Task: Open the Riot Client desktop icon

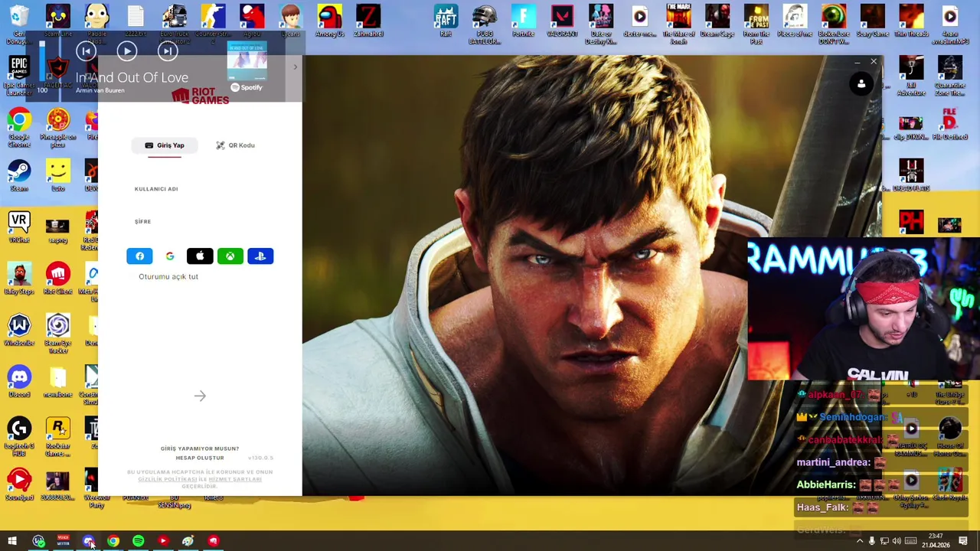Action: 58,278
